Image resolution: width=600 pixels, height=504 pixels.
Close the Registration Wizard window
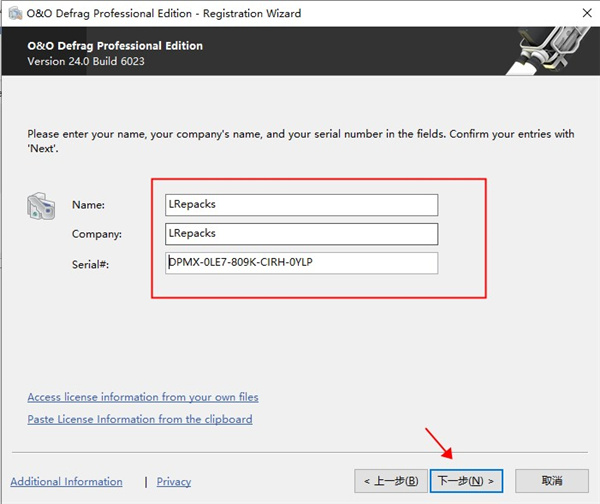pyautogui.click(x=587, y=13)
